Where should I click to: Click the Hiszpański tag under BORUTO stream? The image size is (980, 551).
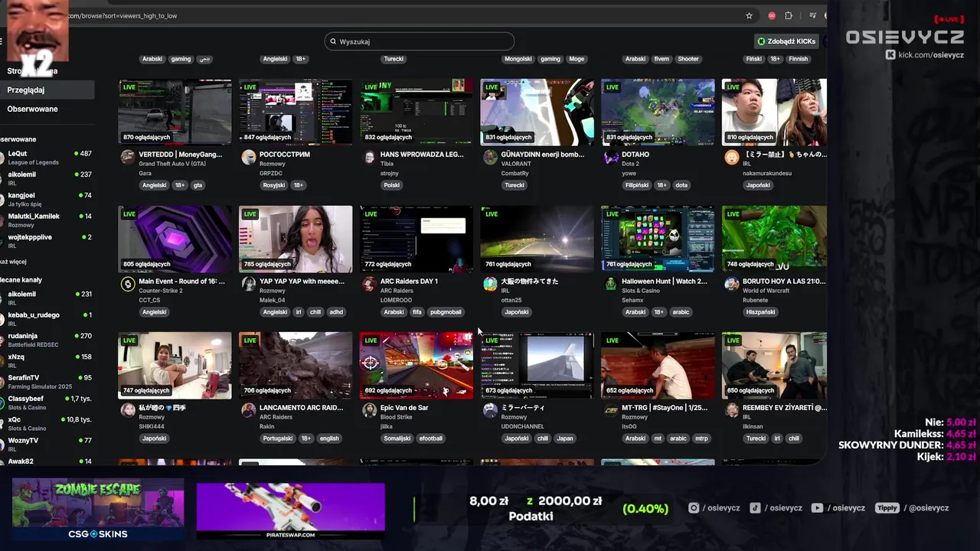point(760,312)
